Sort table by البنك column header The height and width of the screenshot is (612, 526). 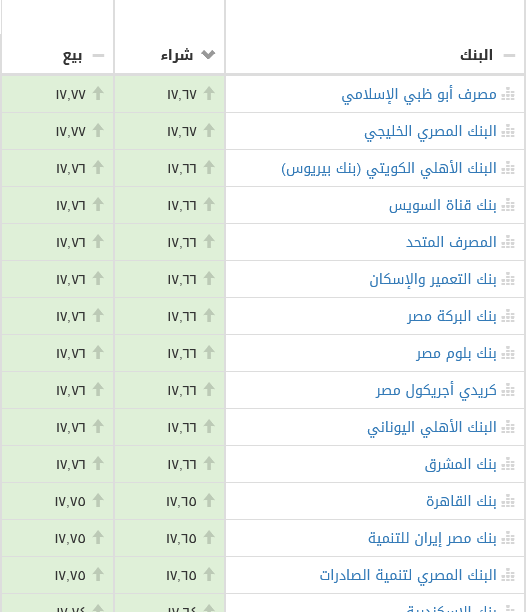point(476,55)
